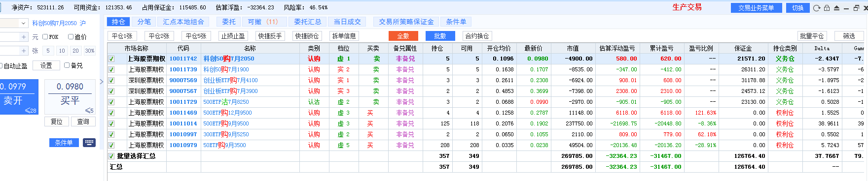Open the 当日成交 tab

[x=347, y=22]
